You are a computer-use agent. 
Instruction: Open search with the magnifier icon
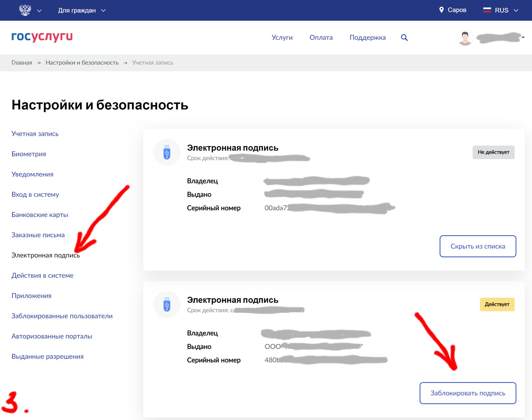point(404,38)
